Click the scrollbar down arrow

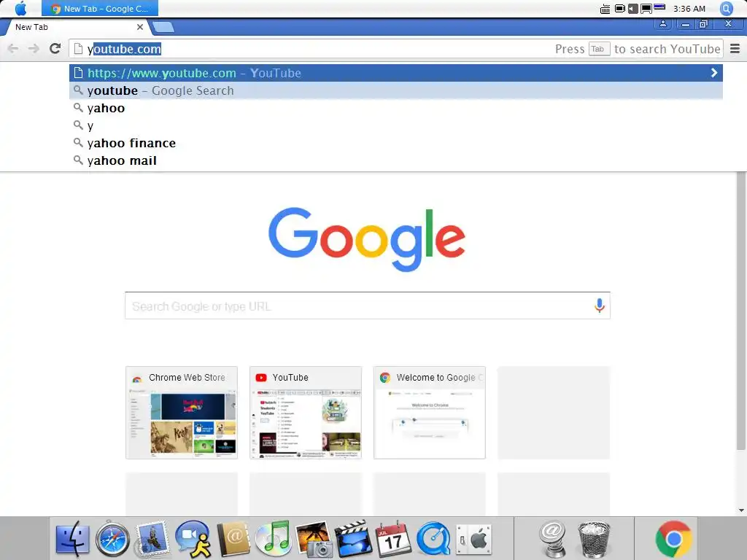click(741, 510)
